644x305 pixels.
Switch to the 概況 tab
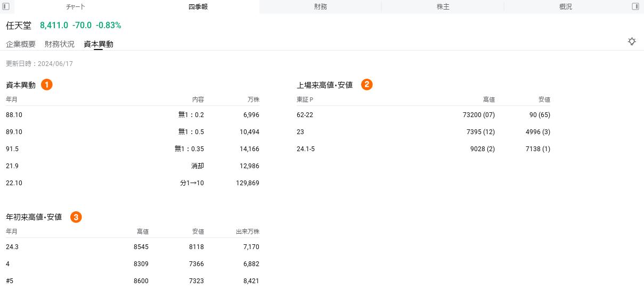click(566, 7)
